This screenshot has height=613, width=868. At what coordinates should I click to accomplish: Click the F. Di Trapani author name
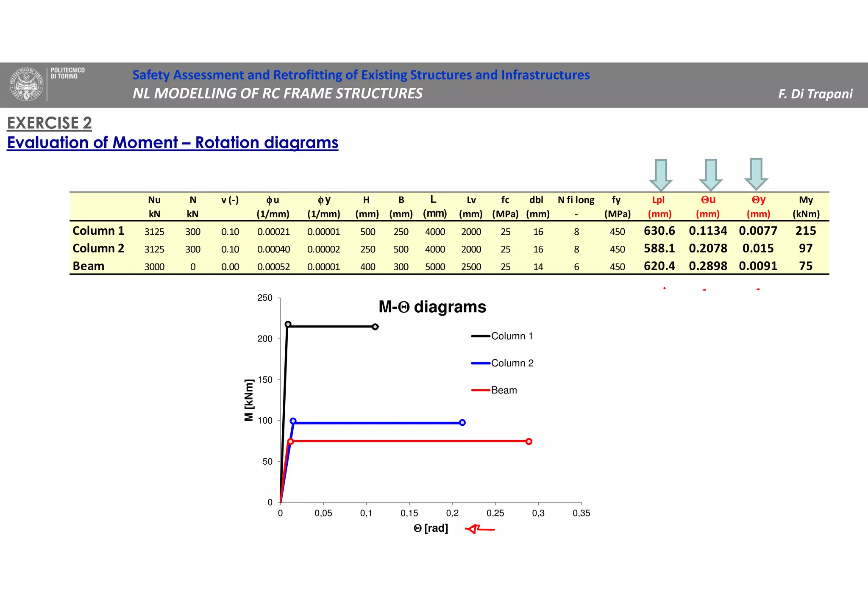(815, 94)
